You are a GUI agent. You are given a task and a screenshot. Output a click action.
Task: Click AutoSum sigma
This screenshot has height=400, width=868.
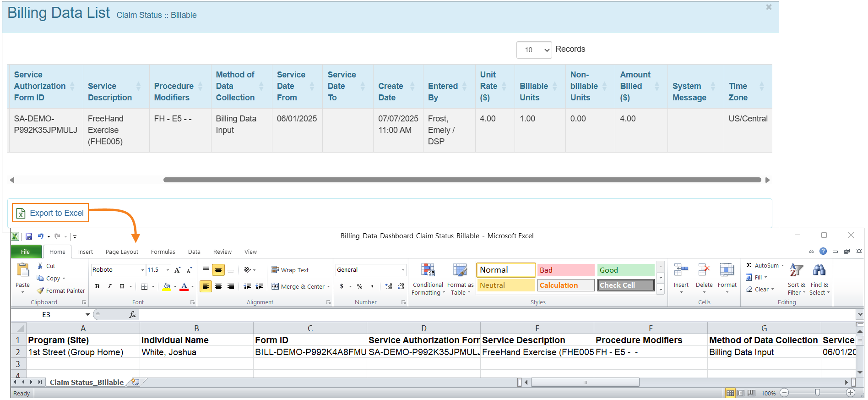749,265
